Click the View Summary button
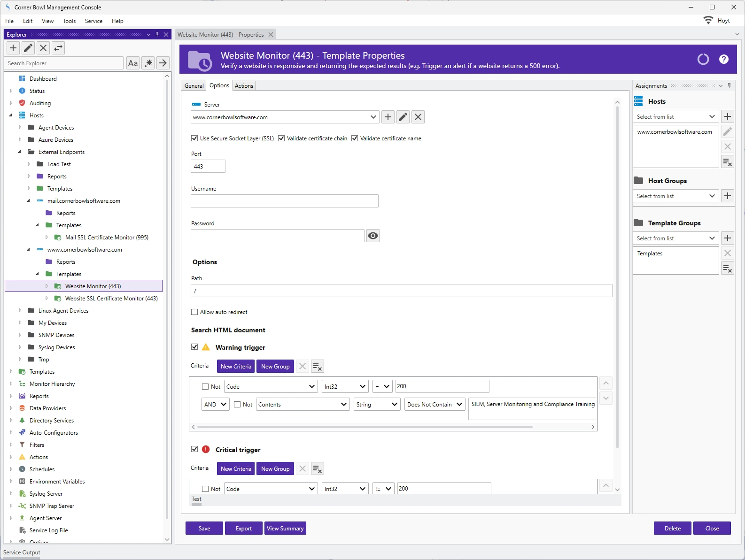 point(285,529)
